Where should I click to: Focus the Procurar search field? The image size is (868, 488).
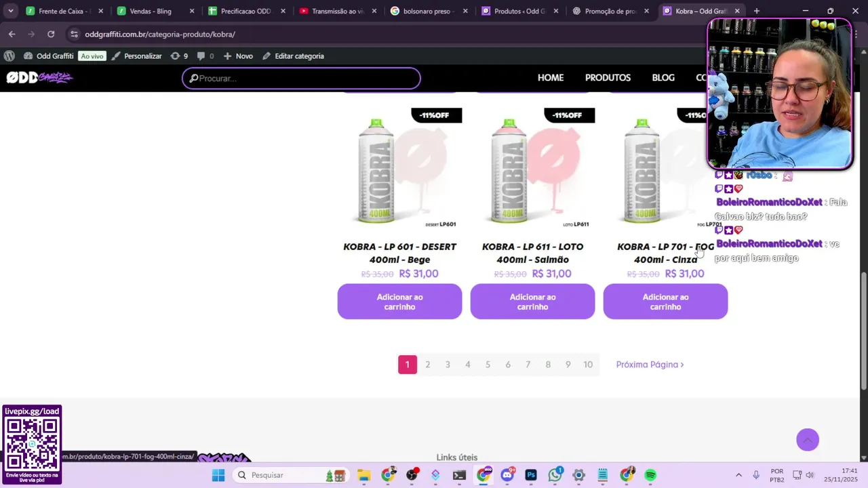(x=301, y=78)
